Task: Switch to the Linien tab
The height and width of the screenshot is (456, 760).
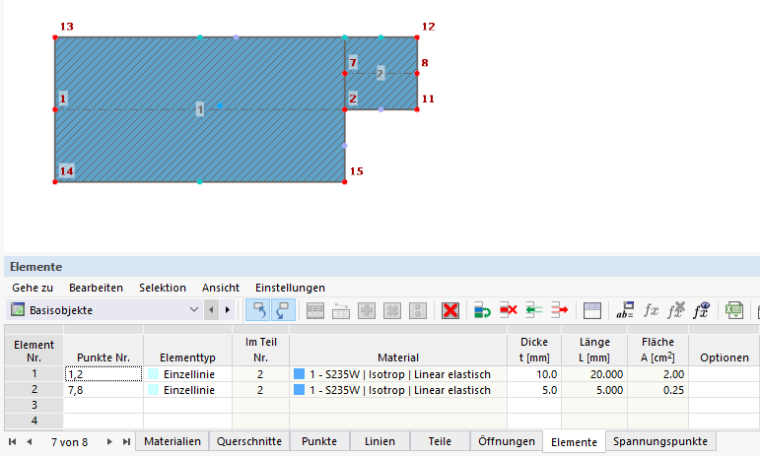Action: coord(380,441)
